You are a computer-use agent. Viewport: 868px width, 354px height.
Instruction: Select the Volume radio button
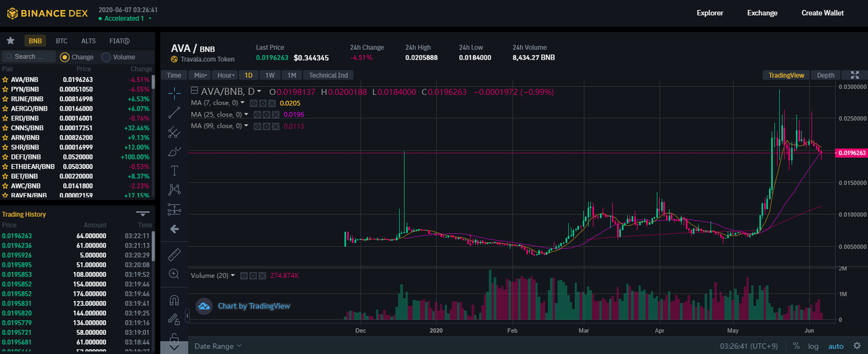106,57
